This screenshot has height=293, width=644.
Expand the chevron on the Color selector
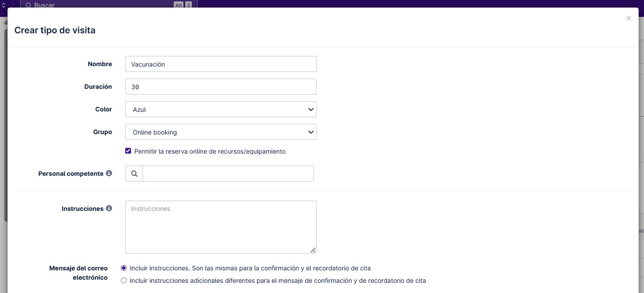[311, 109]
